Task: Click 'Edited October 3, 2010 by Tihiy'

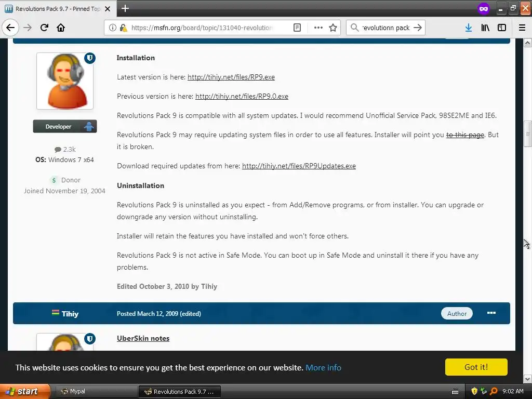Action: click(x=167, y=286)
